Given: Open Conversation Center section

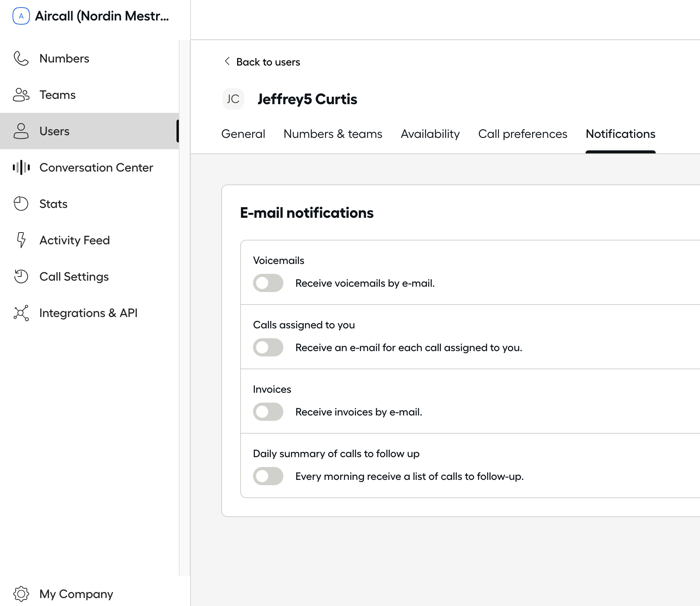Looking at the screenshot, I should click(x=89, y=167).
